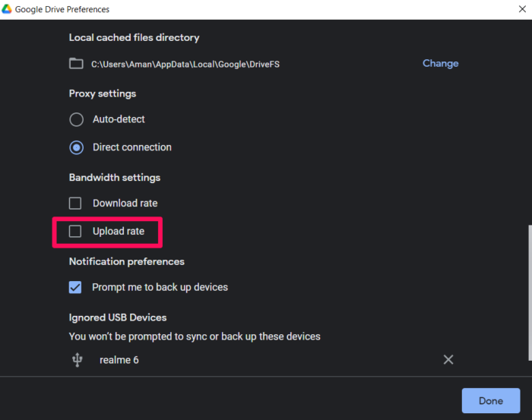
Task: Click the folder icon beside cache path
Action: click(x=76, y=64)
